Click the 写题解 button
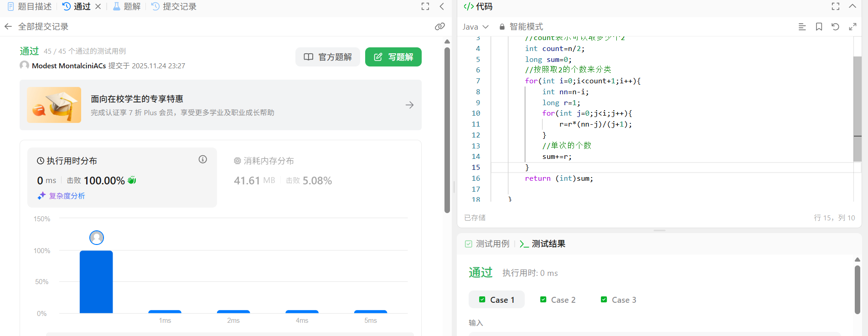Viewport: 868px width, 336px height. (x=393, y=57)
